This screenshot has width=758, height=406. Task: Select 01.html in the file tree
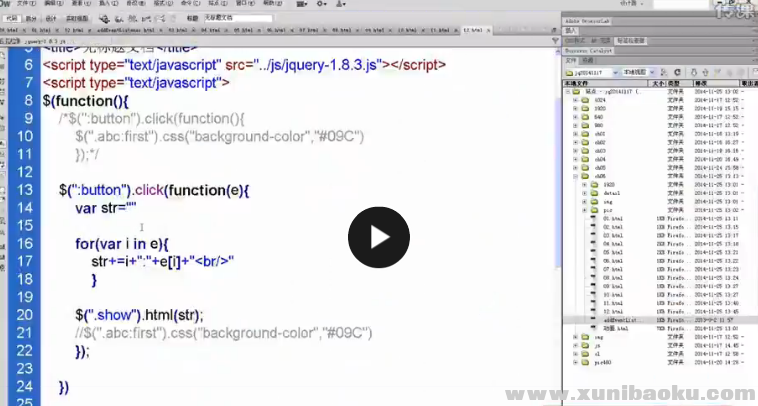[613, 217]
